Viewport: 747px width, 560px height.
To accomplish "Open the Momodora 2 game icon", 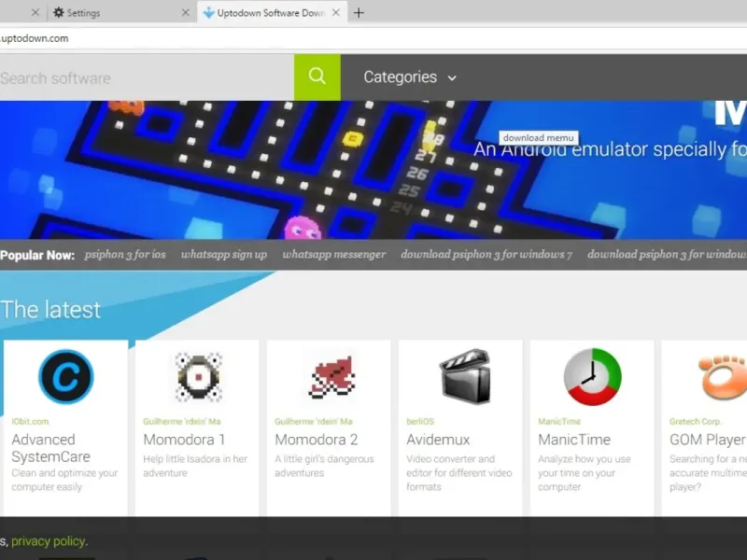I will point(331,377).
